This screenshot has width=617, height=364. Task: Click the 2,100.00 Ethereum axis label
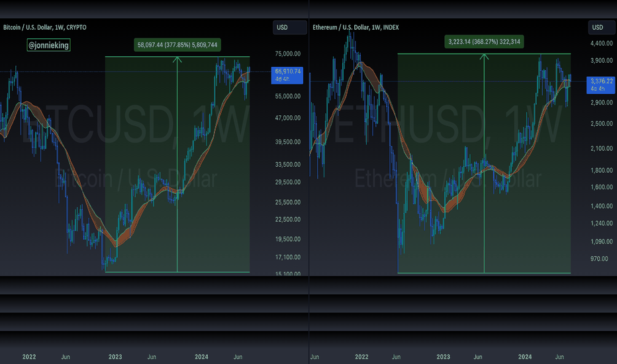(602, 149)
